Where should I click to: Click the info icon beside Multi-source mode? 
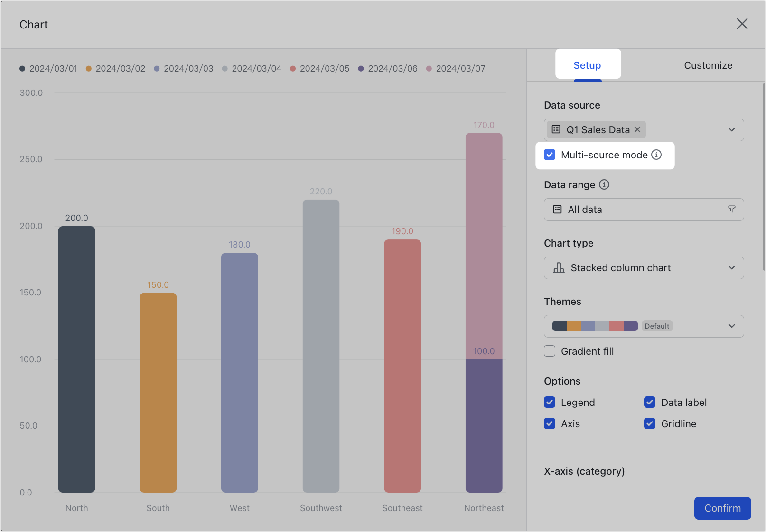657,155
